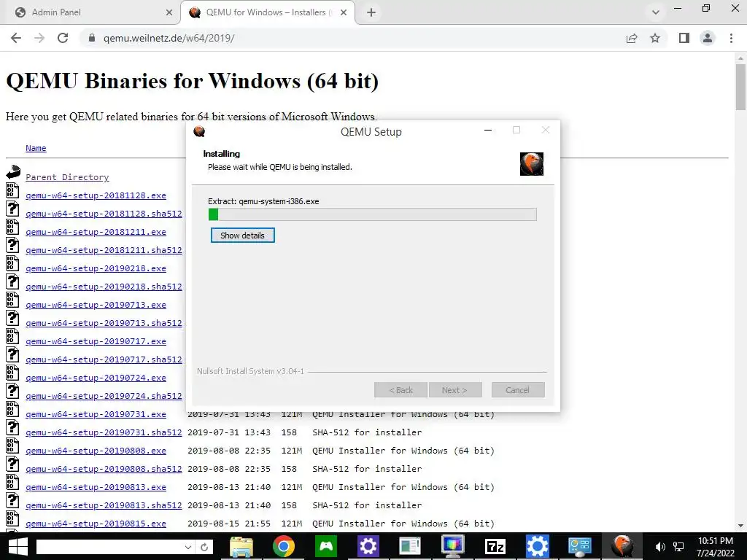Image resolution: width=747 pixels, height=560 pixels.
Task: Open qemu-w64-setup-20190731.sha512 link
Action: tap(104, 432)
